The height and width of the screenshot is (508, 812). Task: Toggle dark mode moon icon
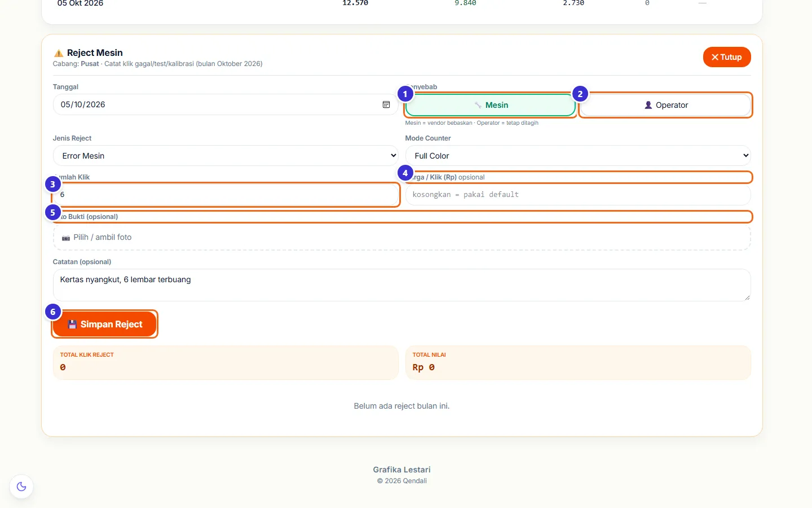pos(21,487)
